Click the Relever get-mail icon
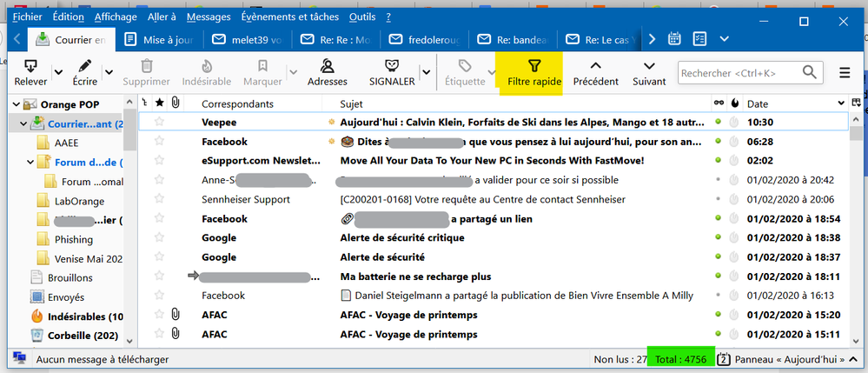 30,66
